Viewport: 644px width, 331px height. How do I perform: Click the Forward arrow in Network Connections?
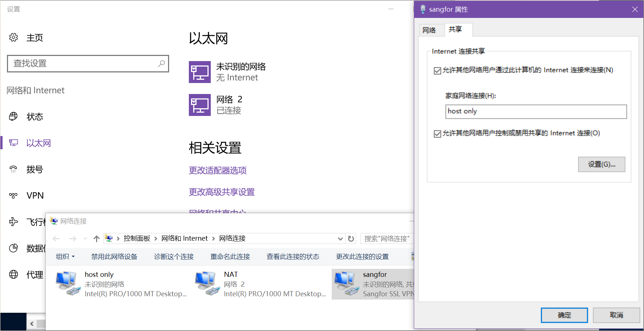click(x=73, y=239)
